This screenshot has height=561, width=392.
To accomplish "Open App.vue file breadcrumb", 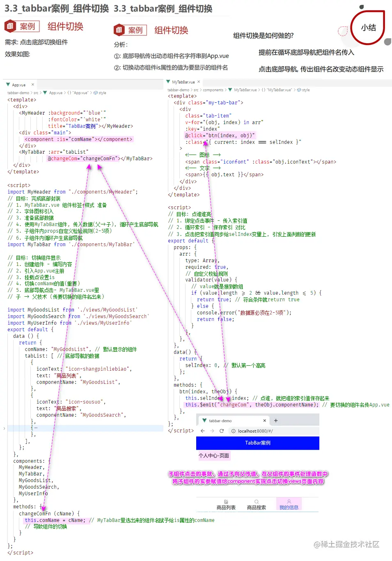I will click(x=56, y=93).
